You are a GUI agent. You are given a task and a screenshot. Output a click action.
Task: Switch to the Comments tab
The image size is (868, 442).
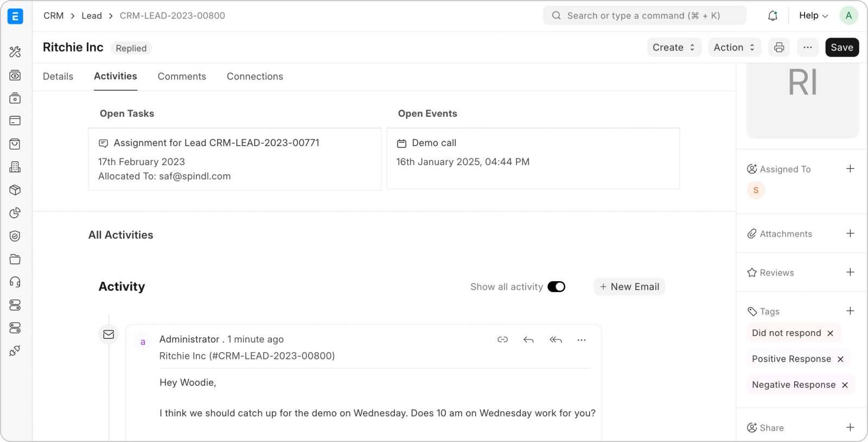(182, 77)
